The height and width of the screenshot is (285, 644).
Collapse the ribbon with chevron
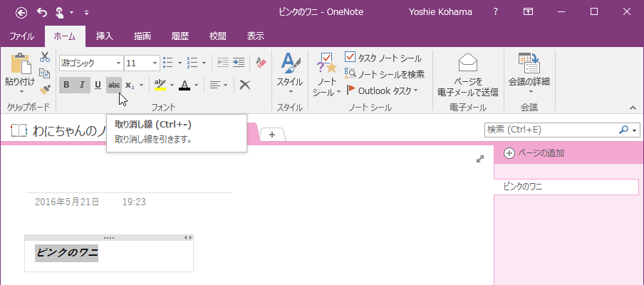[633, 108]
